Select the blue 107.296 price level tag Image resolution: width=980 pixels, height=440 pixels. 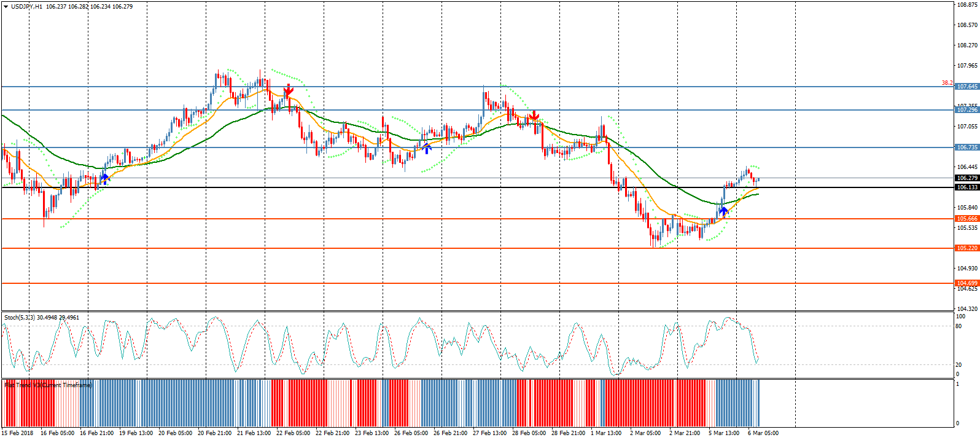click(x=967, y=110)
